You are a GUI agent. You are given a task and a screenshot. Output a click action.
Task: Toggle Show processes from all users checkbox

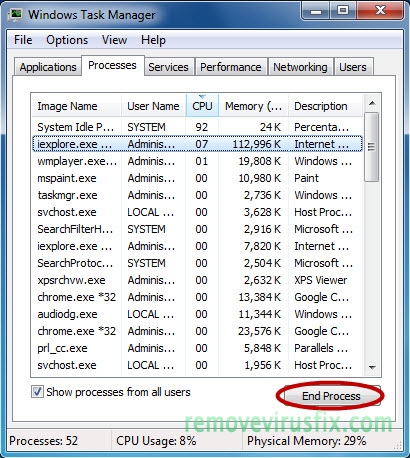coord(37,392)
